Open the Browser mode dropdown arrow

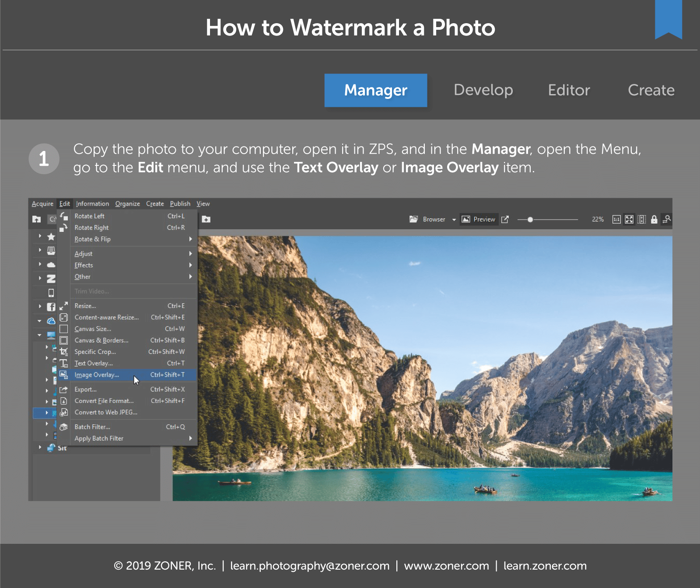pos(454,220)
